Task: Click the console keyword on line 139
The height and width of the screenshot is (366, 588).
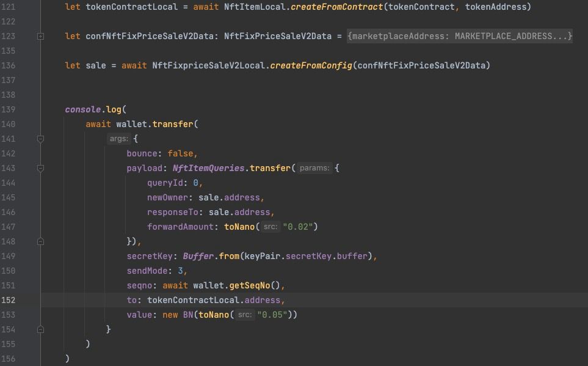Action: pyautogui.click(x=83, y=109)
